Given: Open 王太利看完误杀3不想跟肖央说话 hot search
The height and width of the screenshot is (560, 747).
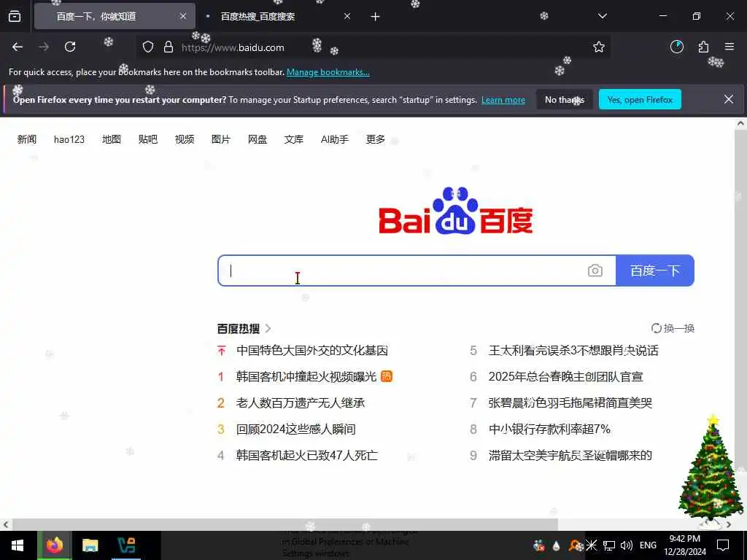Looking at the screenshot, I should [573, 351].
